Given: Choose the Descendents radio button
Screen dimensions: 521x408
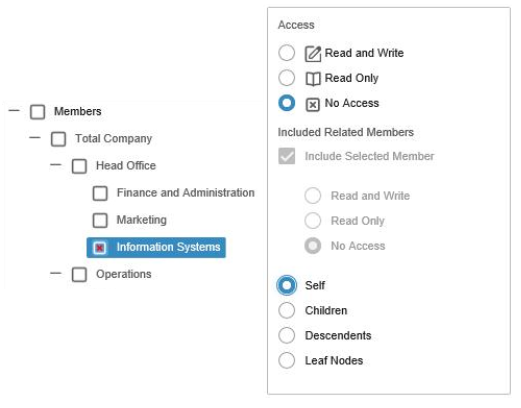Looking at the screenshot, I should point(287,335).
